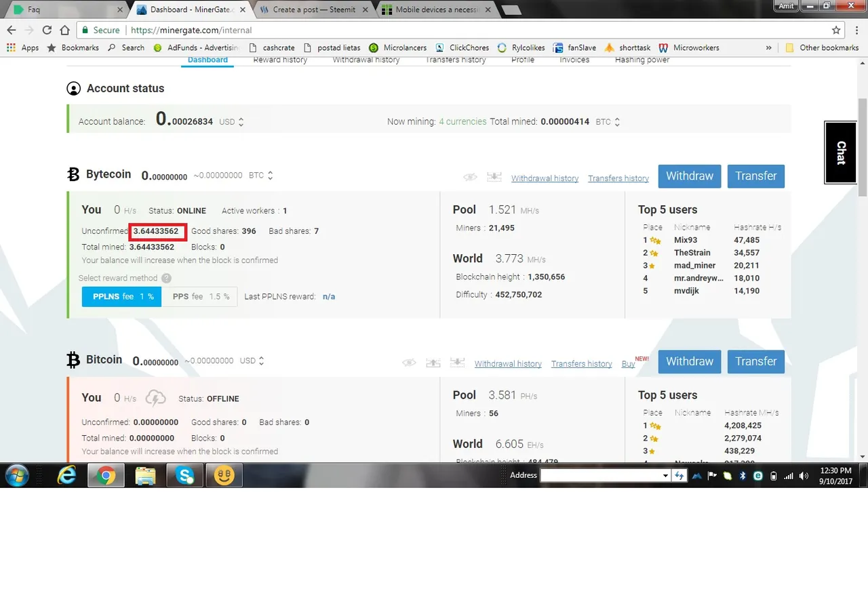Click the volume speaker tray icon
The height and width of the screenshot is (610, 868).
[804, 476]
